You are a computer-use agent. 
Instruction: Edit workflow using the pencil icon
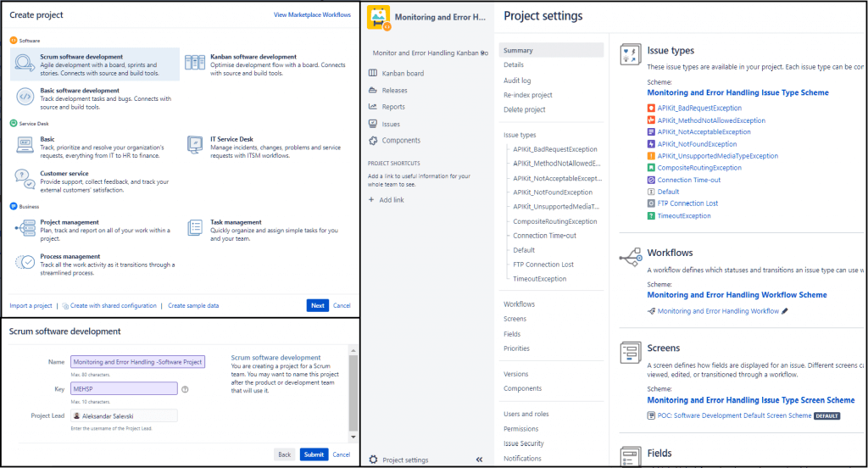[784, 311]
